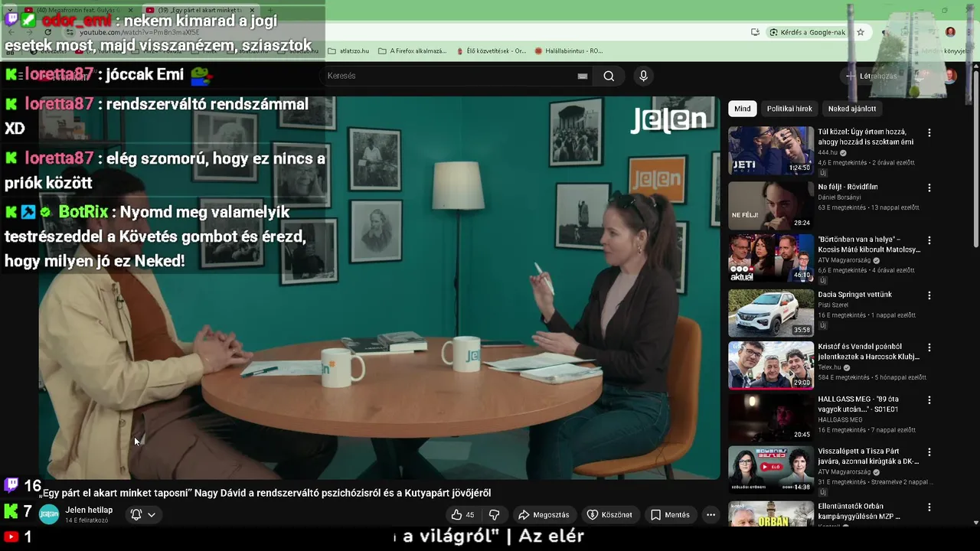
Task: Open Chrome profile avatar in browser toolbar
Action: click(950, 32)
